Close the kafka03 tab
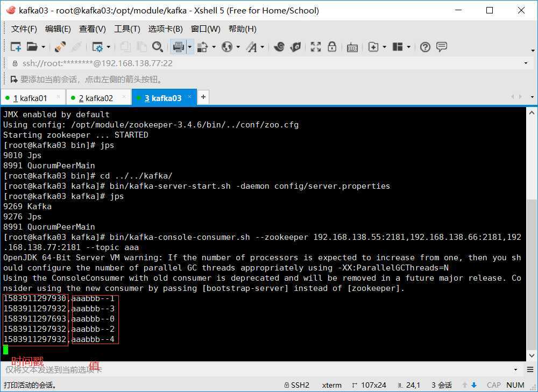 (190, 97)
